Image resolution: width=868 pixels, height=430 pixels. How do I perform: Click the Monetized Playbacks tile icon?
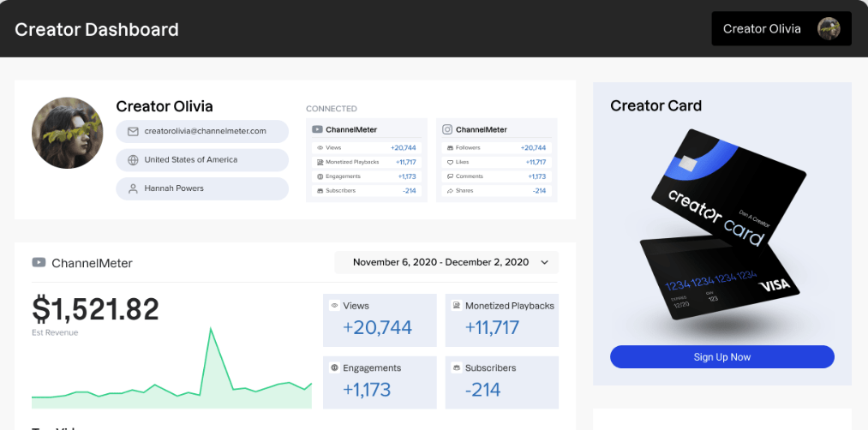(x=457, y=305)
